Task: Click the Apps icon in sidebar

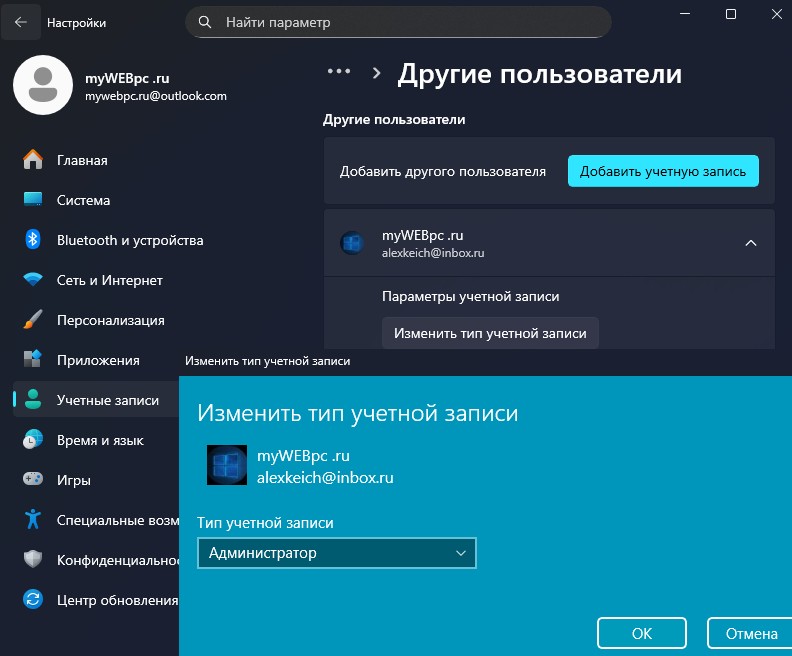Action: [33, 359]
